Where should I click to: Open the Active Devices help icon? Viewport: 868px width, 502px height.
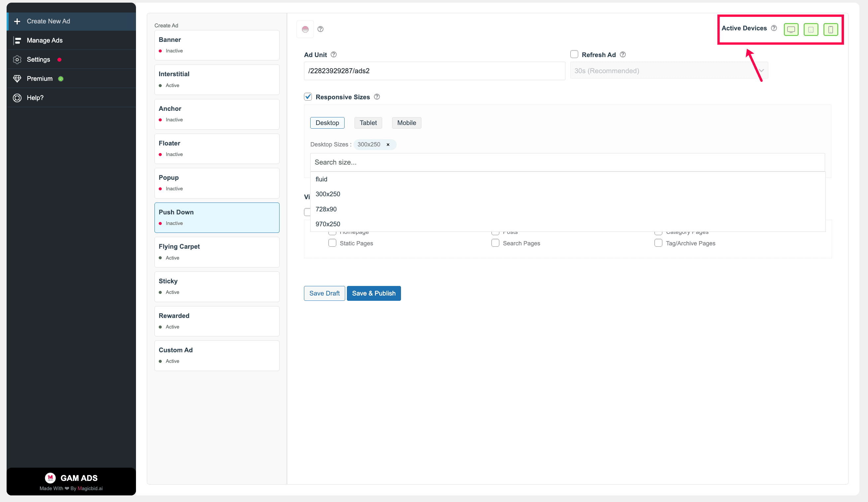774,28
